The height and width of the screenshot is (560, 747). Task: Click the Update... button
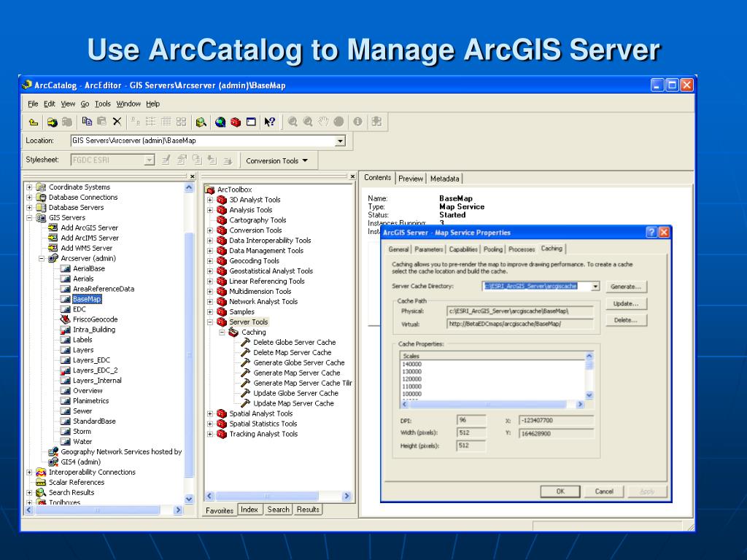pyautogui.click(x=626, y=303)
